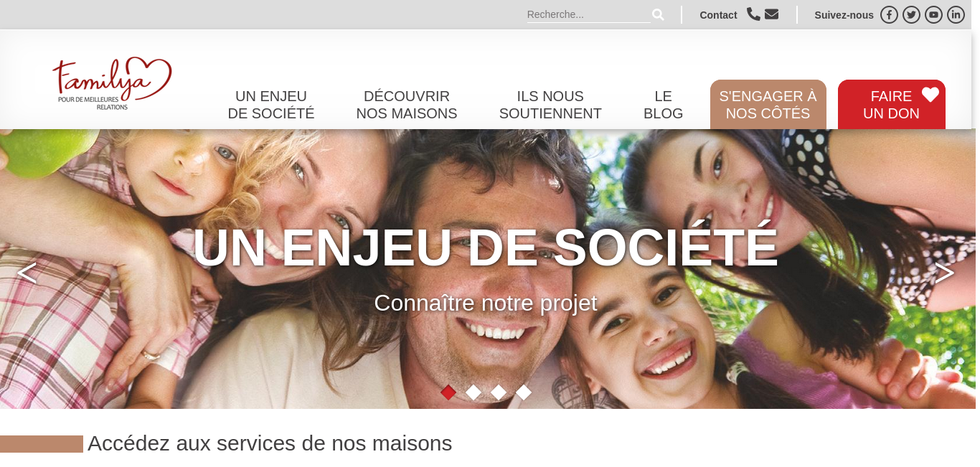Open Ils nous soutiennent menu
The image size is (980, 467).
[x=550, y=105]
